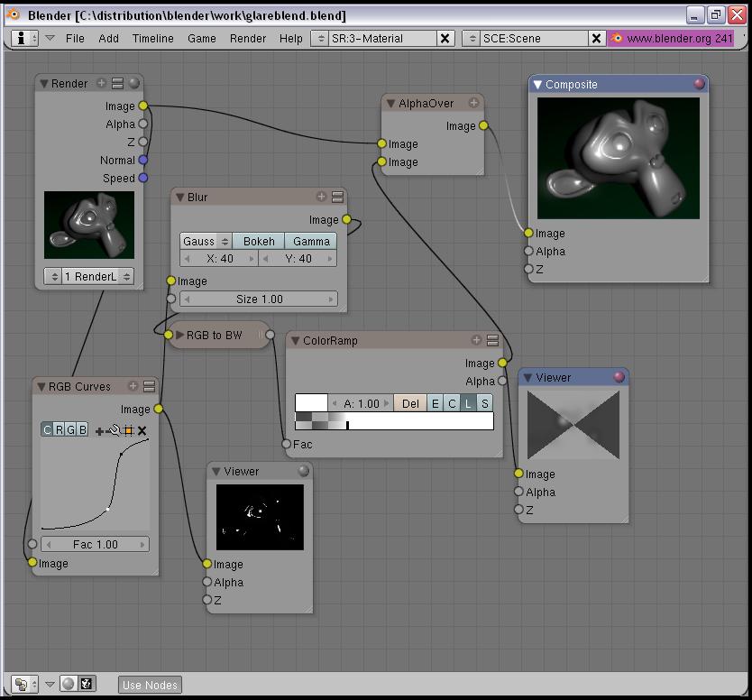Collapse the ColorRamp node
752x700 pixels.
point(296,341)
